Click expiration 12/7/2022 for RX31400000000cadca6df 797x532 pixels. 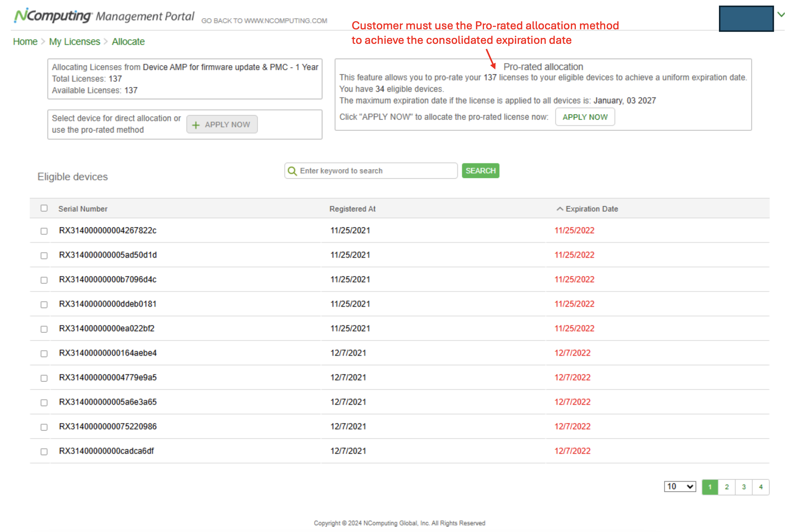tap(572, 451)
